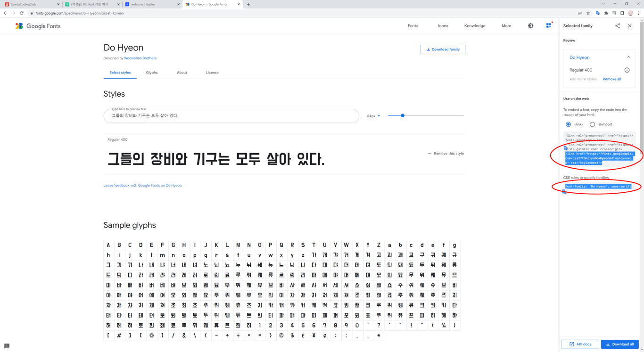Select the @import embed radio button
Screen dimensions: 644x352
[592, 124]
